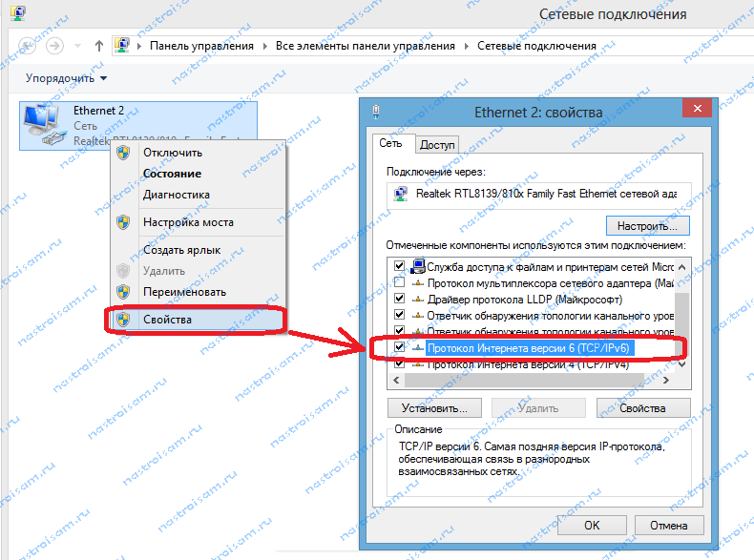The image size is (754, 560).
Task: Expand the chevron after Все элементы панели управления
Action: [x=467, y=46]
